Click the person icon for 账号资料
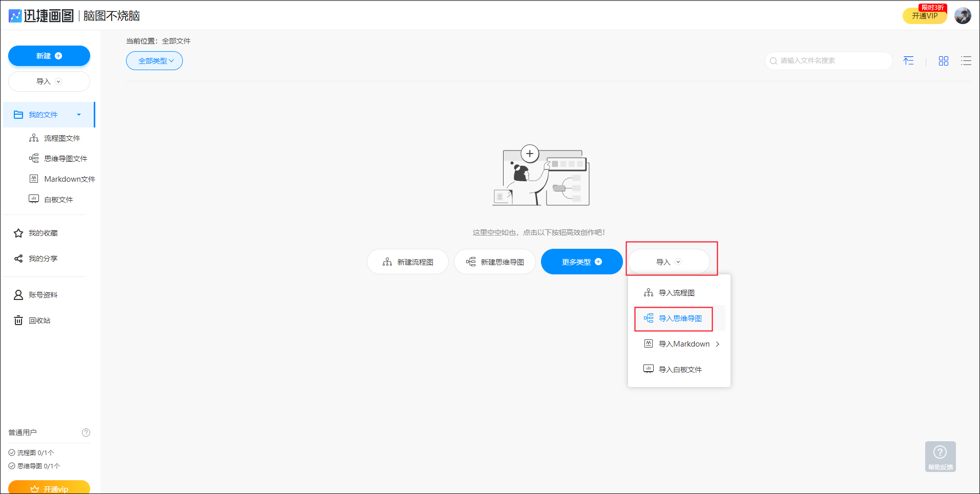 [18, 295]
